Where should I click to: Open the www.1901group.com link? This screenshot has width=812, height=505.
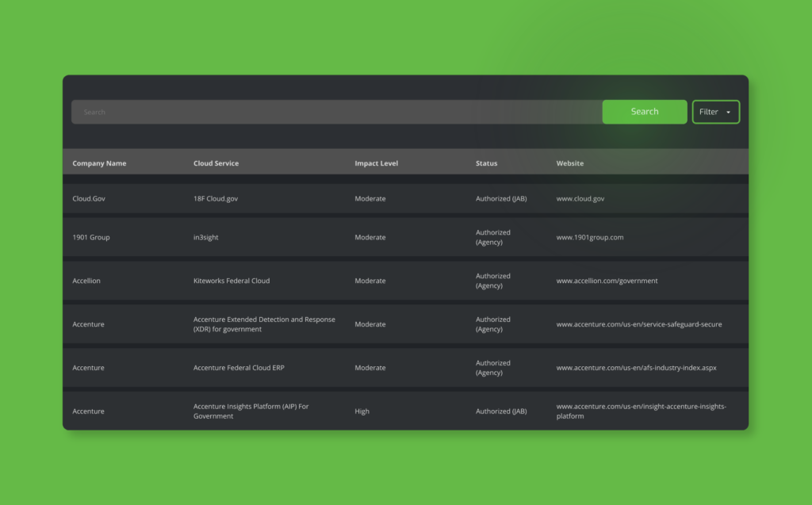click(x=590, y=237)
